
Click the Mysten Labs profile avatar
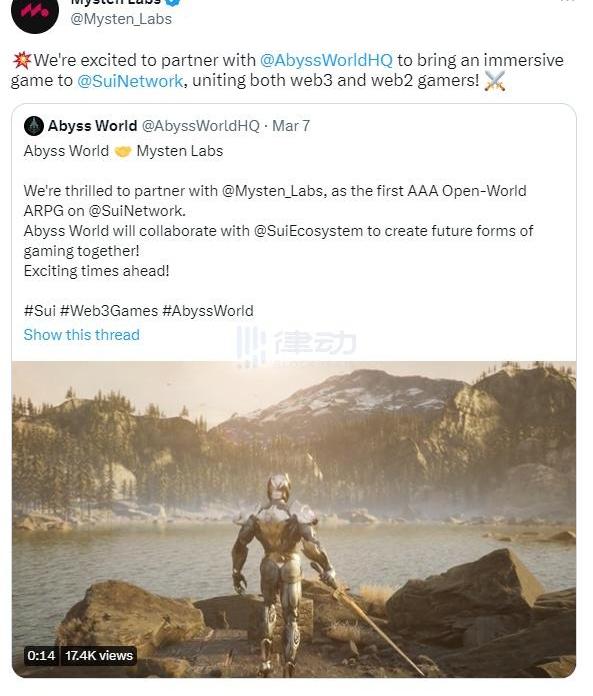(35, 12)
